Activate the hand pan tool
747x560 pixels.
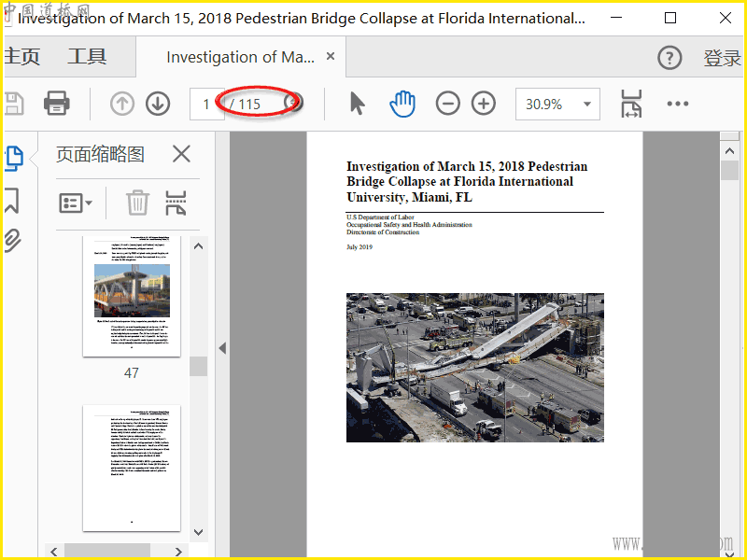click(402, 104)
